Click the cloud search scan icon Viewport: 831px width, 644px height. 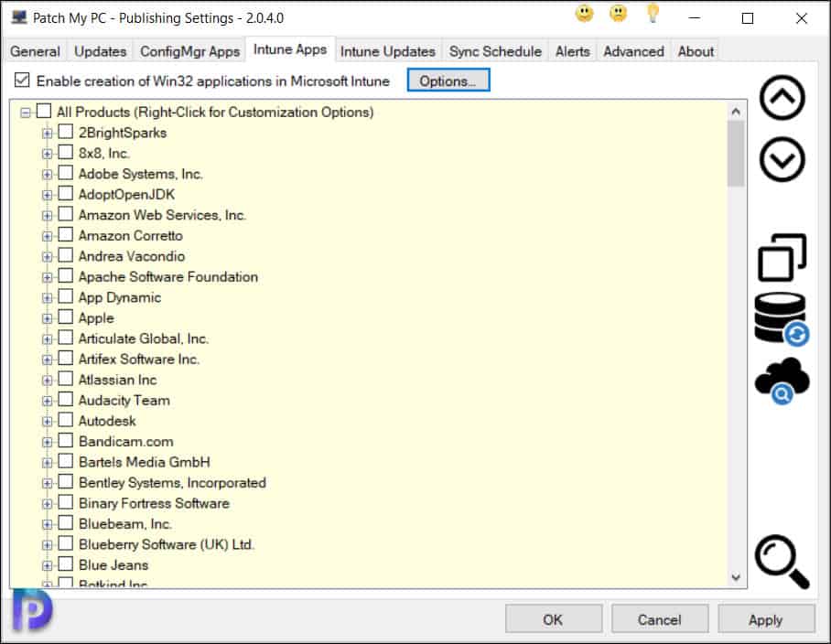pyautogui.click(x=782, y=381)
